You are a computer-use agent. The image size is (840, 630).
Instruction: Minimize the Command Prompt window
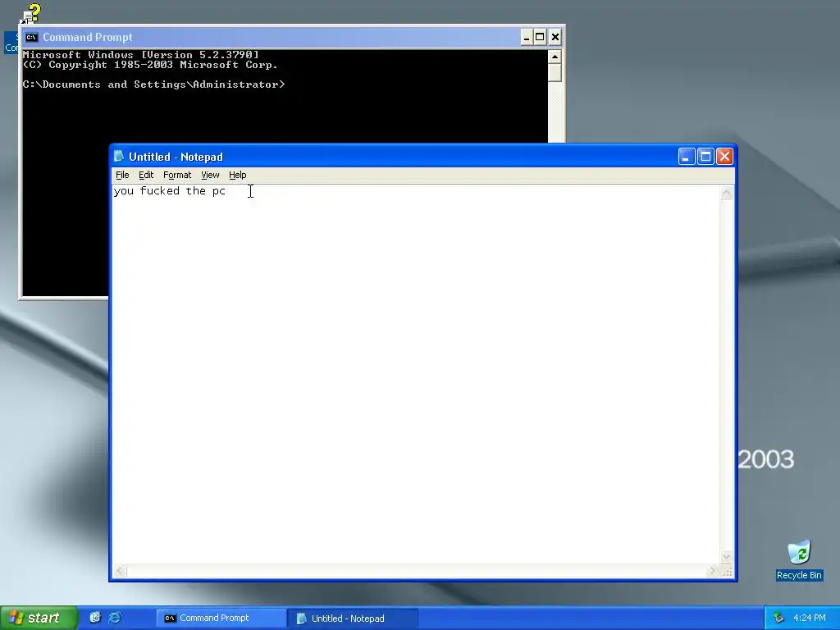tap(526, 38)
